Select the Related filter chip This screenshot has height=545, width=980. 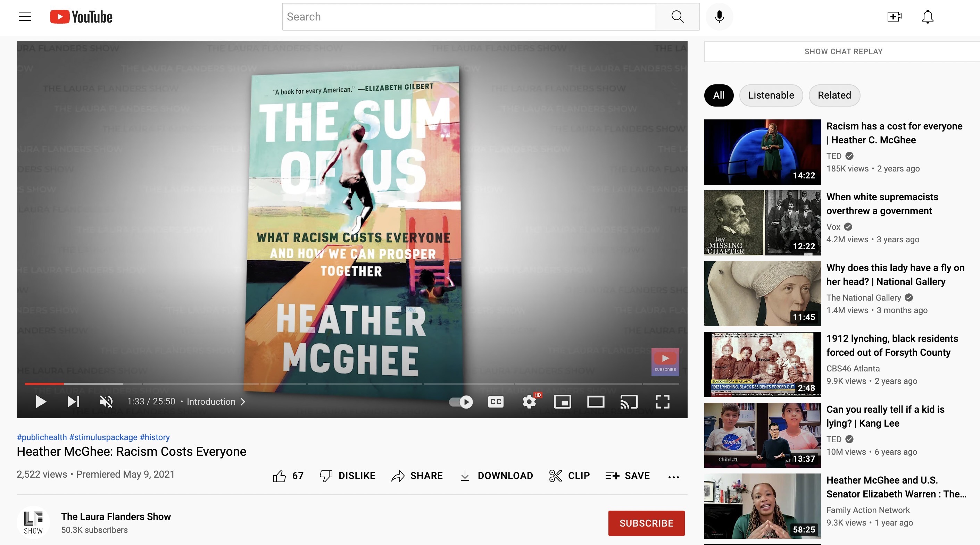(x=834, y=95)
